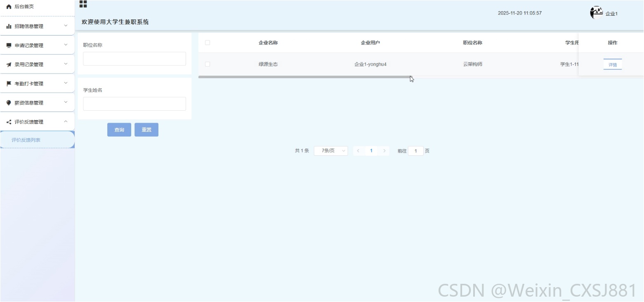644x302 pixels.
Task: Click the 企业1 user avatar image
Action: tap(597, 13)
